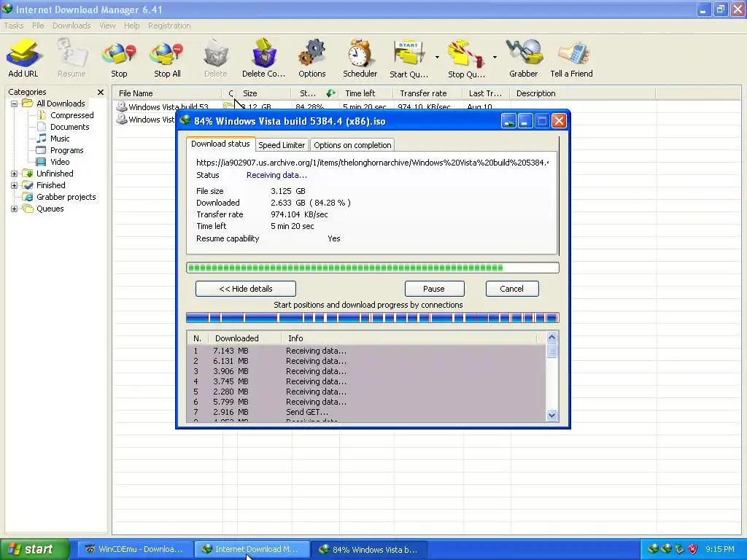This screenshot has width=747, height=560.
Task: Switch to Options on completion tab
Action: coord(352,145)
